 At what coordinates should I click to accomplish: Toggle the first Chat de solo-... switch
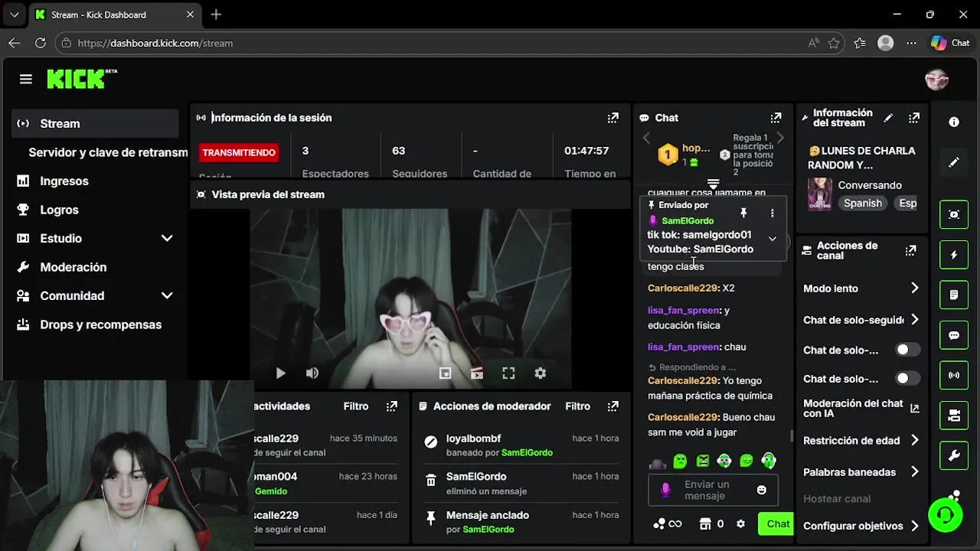908,350
